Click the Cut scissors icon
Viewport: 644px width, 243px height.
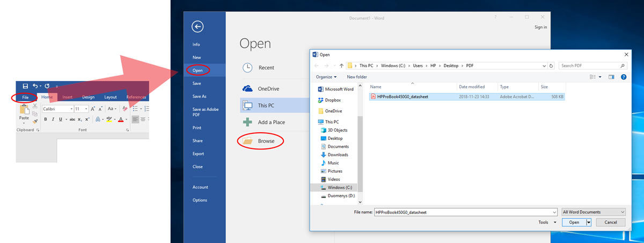coord(35,106)
